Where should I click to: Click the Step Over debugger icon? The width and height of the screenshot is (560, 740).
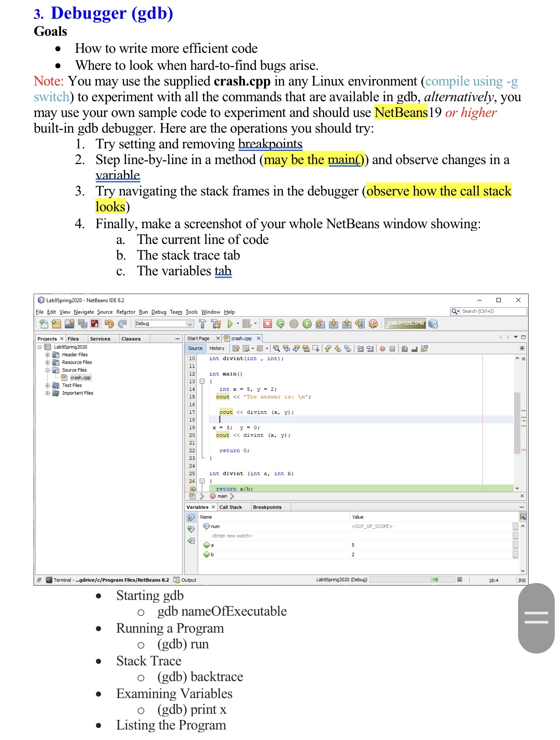320,324
